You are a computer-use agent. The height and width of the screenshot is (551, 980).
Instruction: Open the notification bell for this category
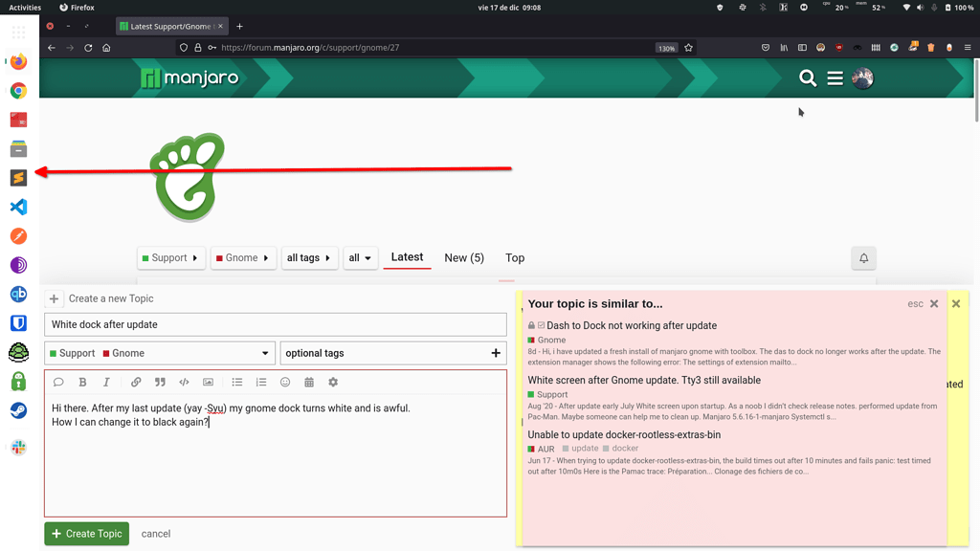tap(863, 258)
